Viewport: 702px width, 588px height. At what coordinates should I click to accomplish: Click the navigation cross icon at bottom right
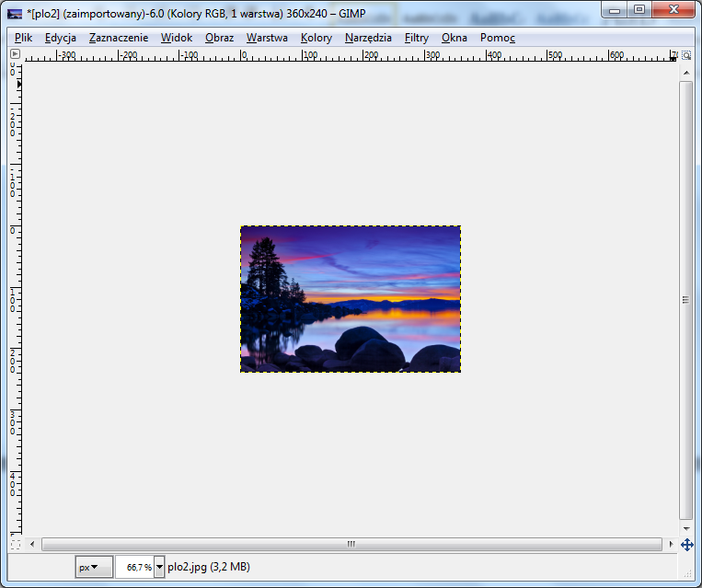tap(686, 545)
